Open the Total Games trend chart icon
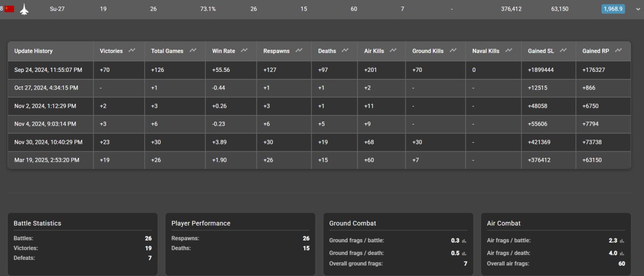Image resolution: width=644 pixels, height=276 pixels. point(193,50)
